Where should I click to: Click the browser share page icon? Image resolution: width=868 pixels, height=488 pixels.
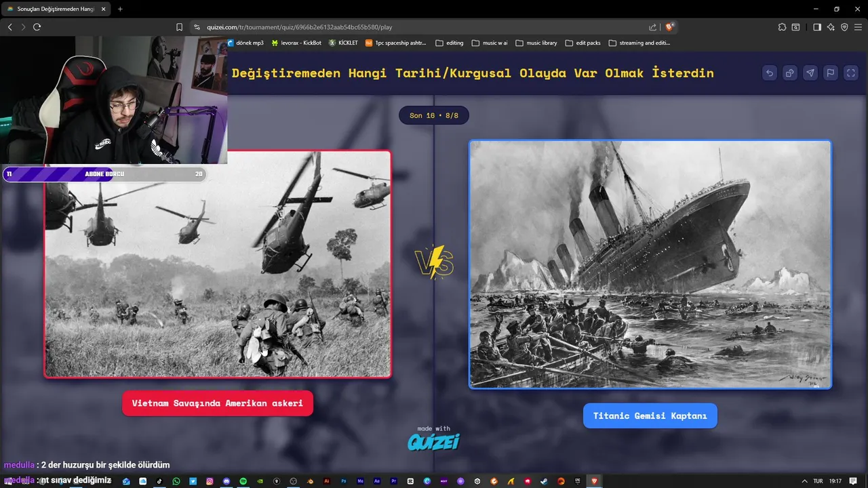click(x=652, y=27)
